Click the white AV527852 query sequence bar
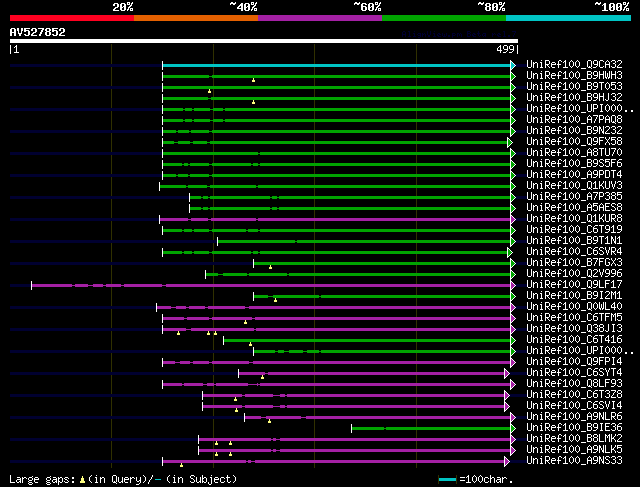640x487 pixels. tap(264, 41)
